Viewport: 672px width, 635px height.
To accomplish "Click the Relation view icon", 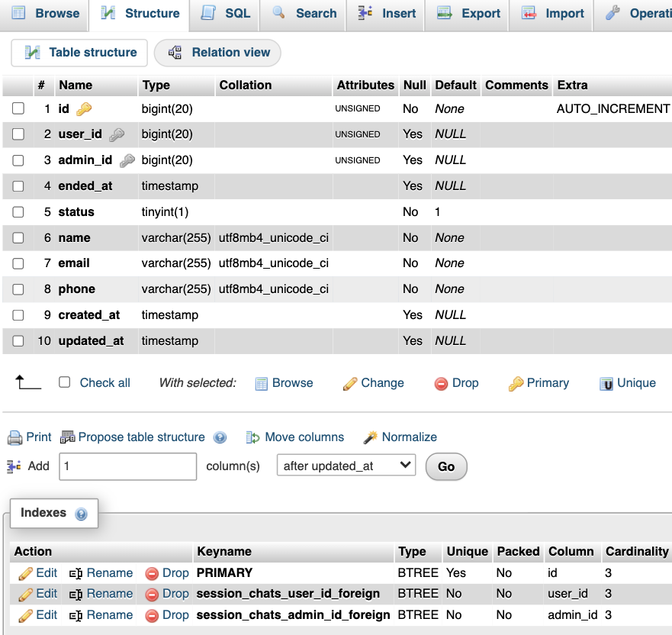I will (x=175, y=53).
